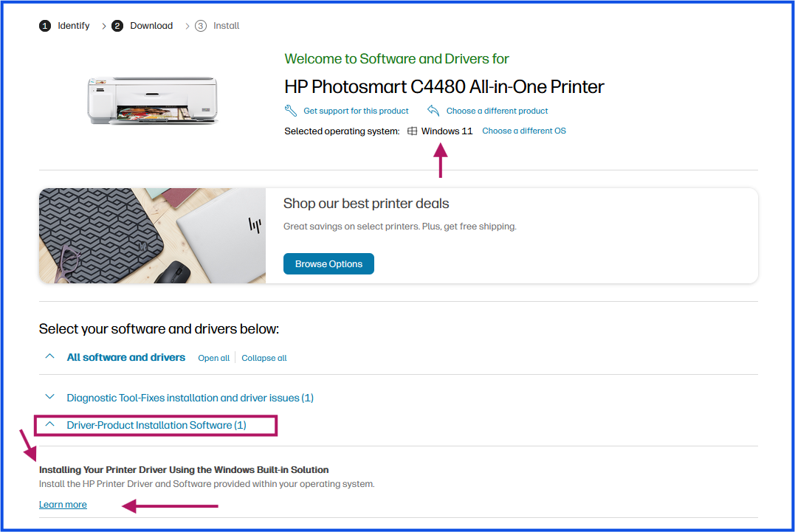795x532 pixels.
Task: Click Open all link
Action: (x=213, y=358)
